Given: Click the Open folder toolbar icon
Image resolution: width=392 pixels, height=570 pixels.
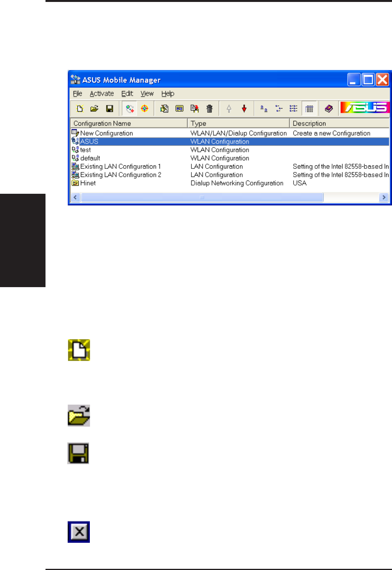Looking at the screenshot, I should tap(94, 109).
